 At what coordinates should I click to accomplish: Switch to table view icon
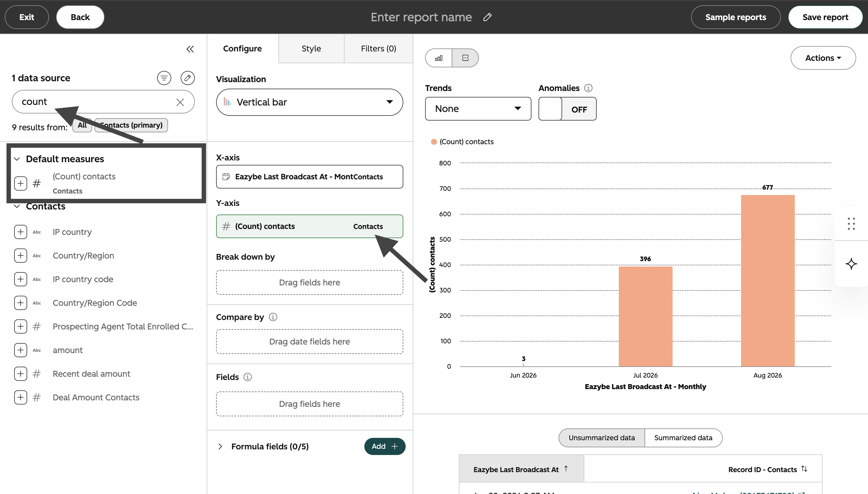click(x=465, y=58)
